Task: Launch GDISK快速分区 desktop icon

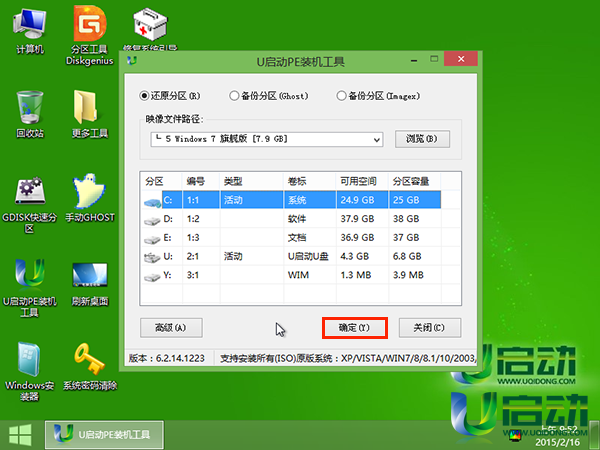Action: click(x=29, y=205)
